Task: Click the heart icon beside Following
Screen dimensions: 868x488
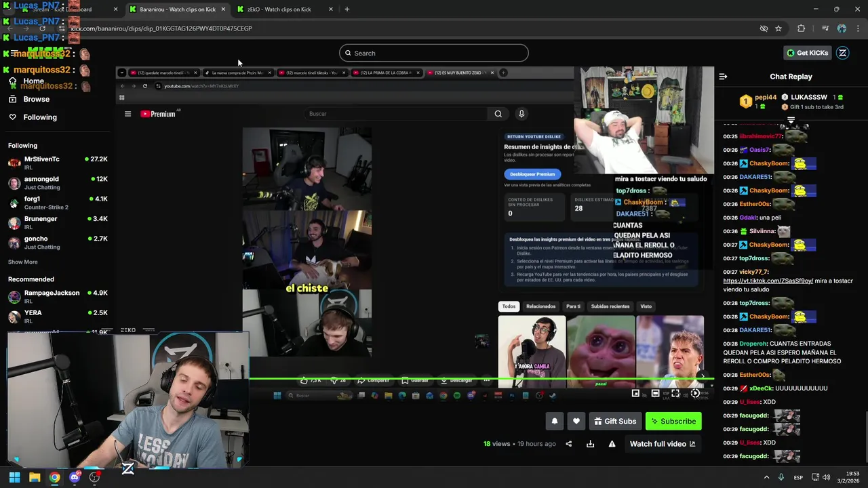Action: click(x=12, y=117)
